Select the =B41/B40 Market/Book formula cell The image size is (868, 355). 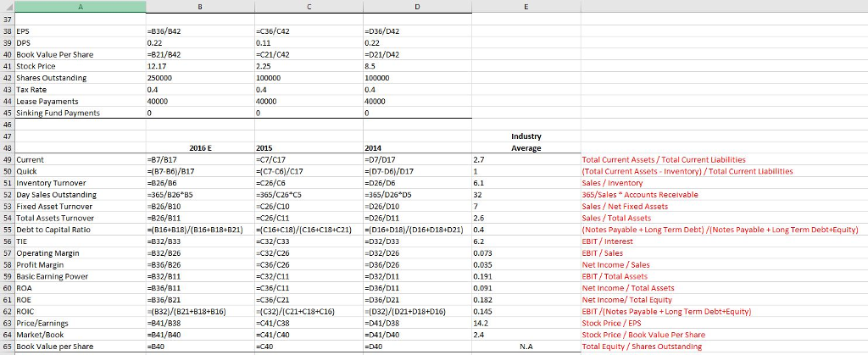[200, 335]
